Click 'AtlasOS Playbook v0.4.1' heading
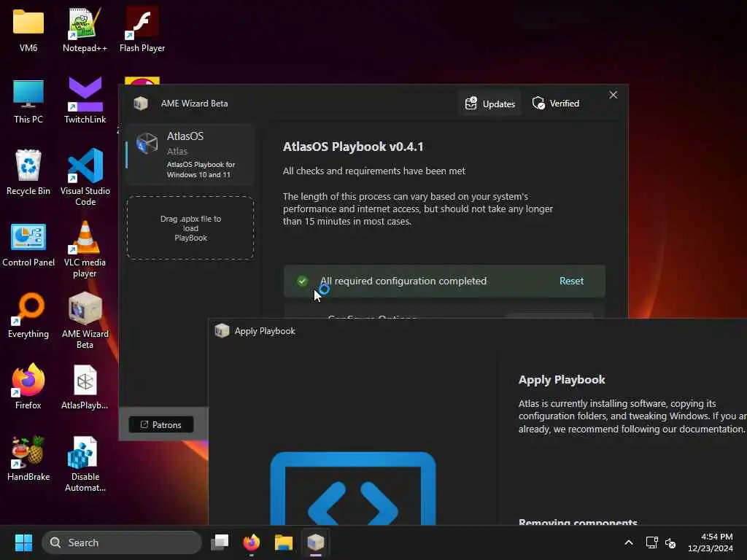The width and height of the screenshot is (747, 560). 353,147
